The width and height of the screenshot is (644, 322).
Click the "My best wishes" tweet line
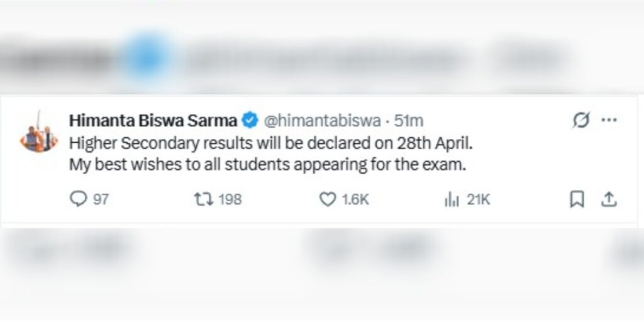click(269, 165)
